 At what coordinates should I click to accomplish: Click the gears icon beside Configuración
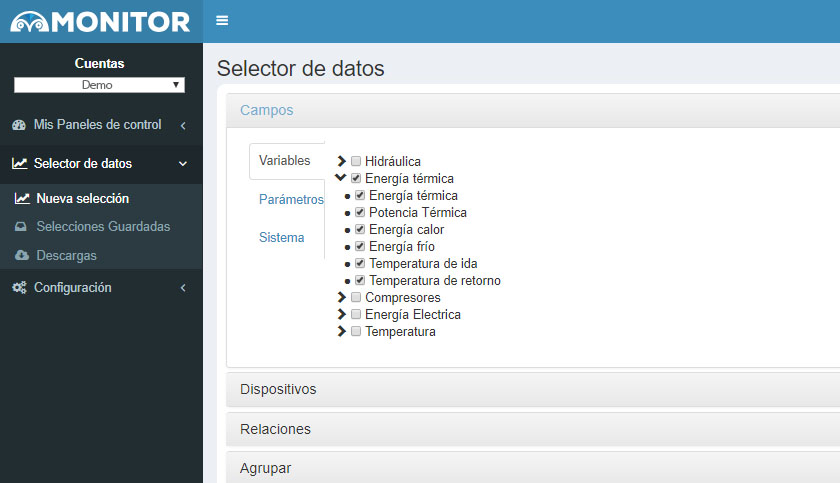[19, 288]
